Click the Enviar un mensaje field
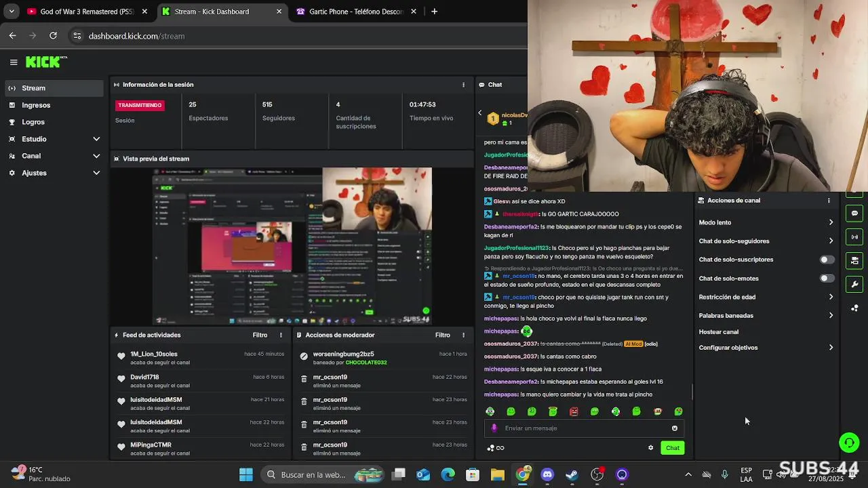This screenshot has width=868, height=488. 584,428
